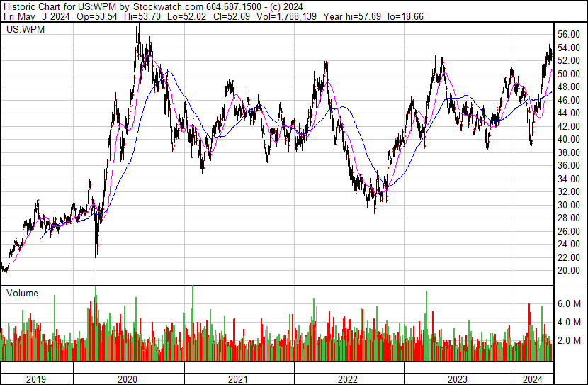Click the 46.00 price axis label
The image size is (588, 385).
568,100
